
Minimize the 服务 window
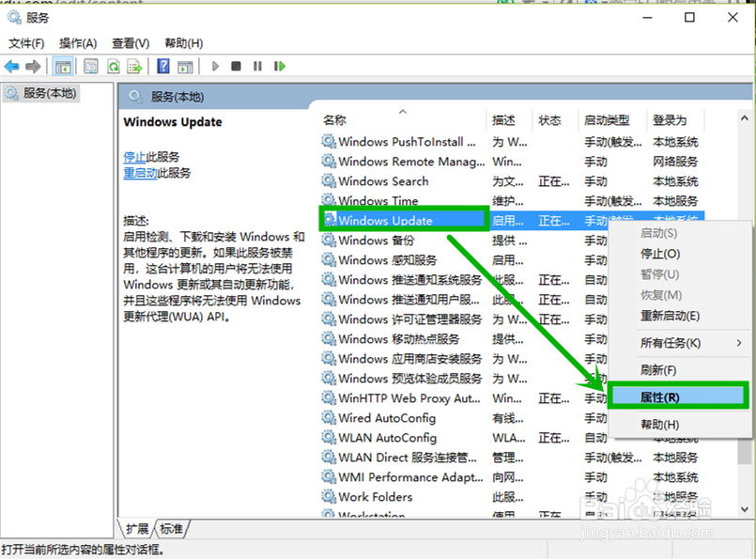647,18
